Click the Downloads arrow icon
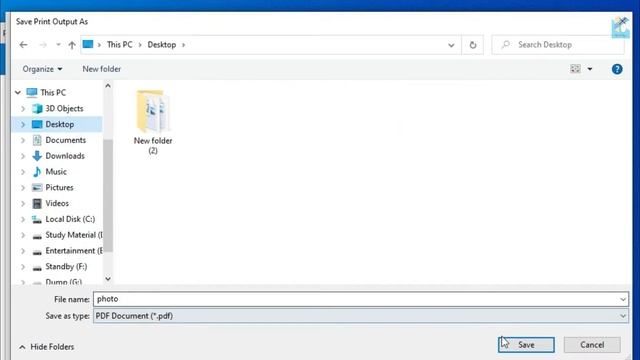 [37, 156]
